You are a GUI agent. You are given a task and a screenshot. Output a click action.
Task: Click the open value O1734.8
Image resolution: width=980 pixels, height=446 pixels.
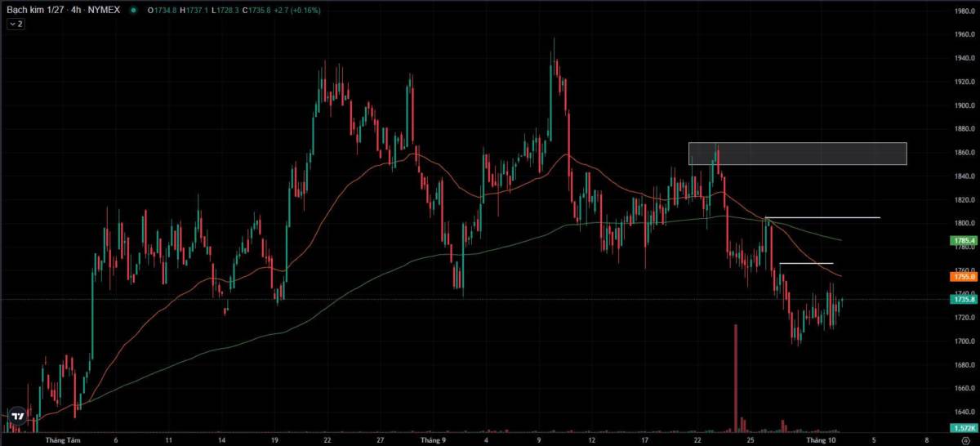(x=160, y=10)
